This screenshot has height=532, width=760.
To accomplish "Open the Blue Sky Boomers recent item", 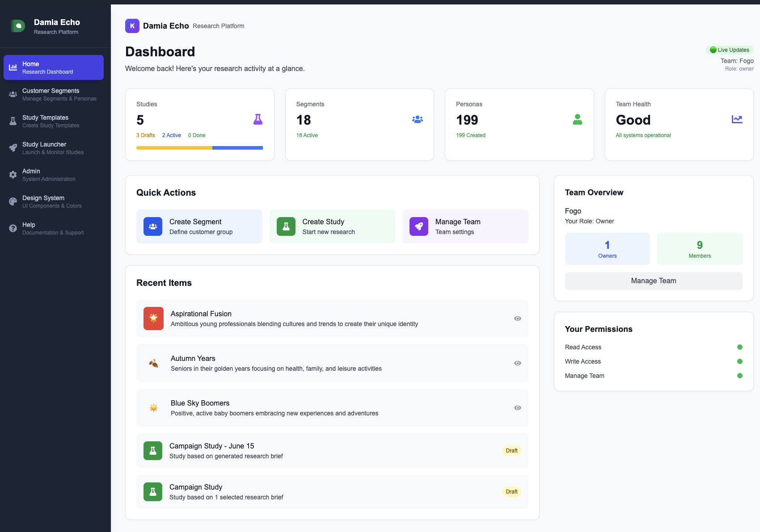I will (x=332, y=408).
